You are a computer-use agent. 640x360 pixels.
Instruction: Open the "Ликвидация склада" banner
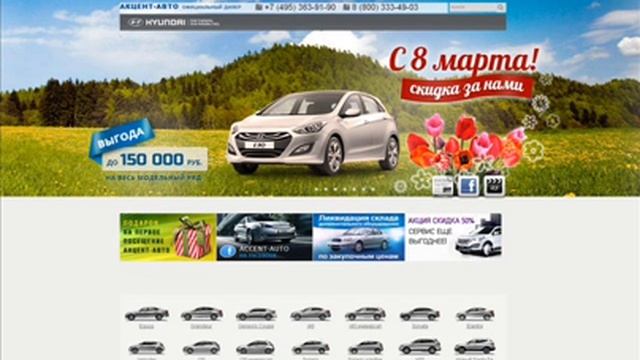358,237
